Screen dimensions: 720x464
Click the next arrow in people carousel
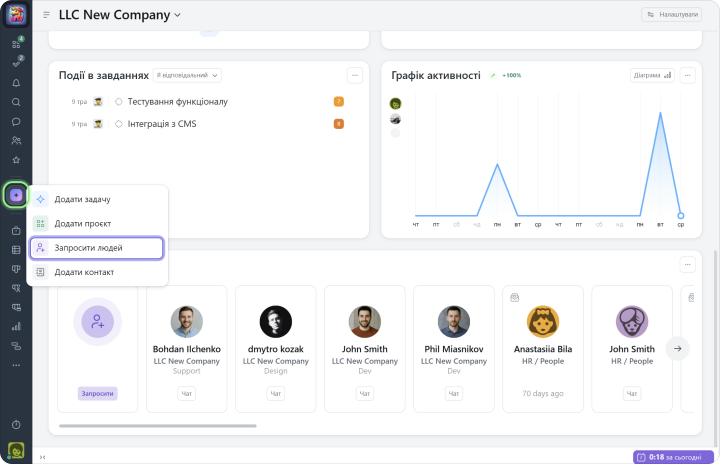[x=677, y=348]
